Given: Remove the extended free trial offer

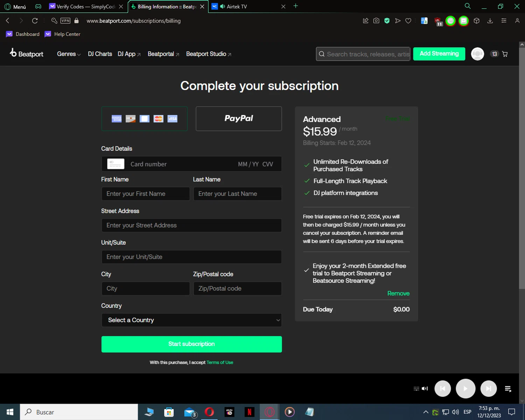Looking at the screenshot, I should [x=398, y=293].
